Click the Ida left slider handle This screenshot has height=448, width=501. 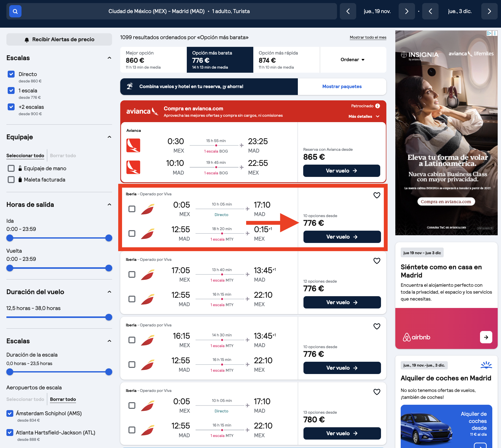pos(10,238)
